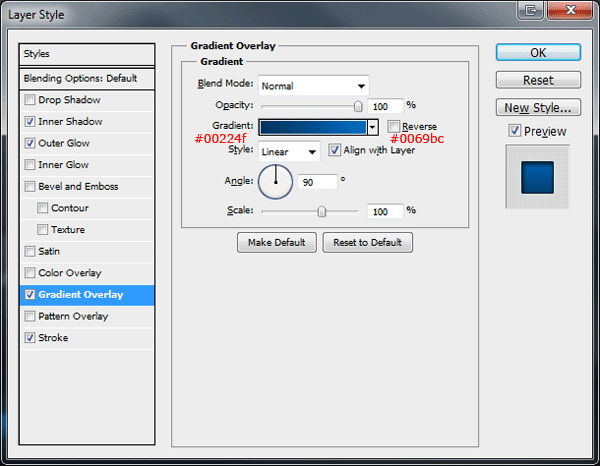Open the gradient picker arrow
The height and width of the screenshot is (466, 600).
tap(372, 127)
